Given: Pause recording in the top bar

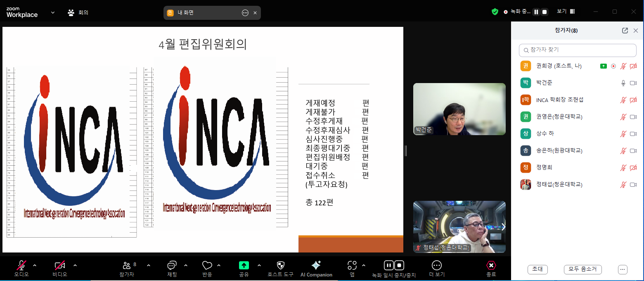Looking at the screenshot, I should [x=536, y=12].
